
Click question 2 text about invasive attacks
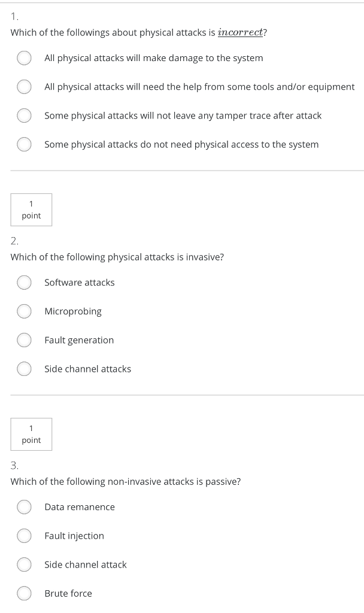[x=117, y=257]
